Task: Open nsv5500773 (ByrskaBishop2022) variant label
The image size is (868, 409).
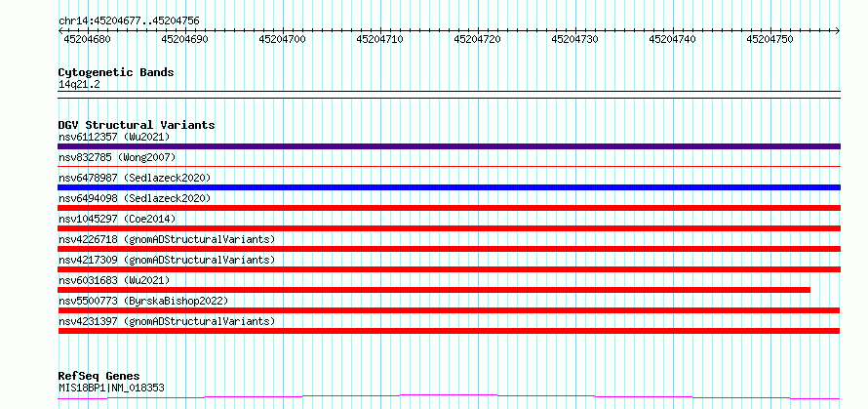Action: tap(143, 301)
